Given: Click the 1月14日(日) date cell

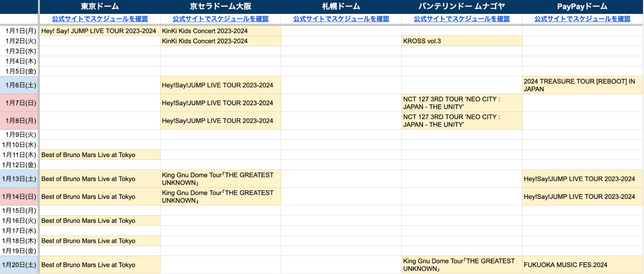Looking at the screenshot, I should [x=19, y=197].
